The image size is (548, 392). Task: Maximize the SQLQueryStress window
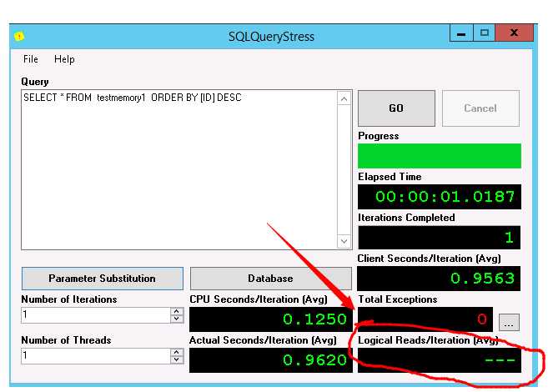(485, 33)
